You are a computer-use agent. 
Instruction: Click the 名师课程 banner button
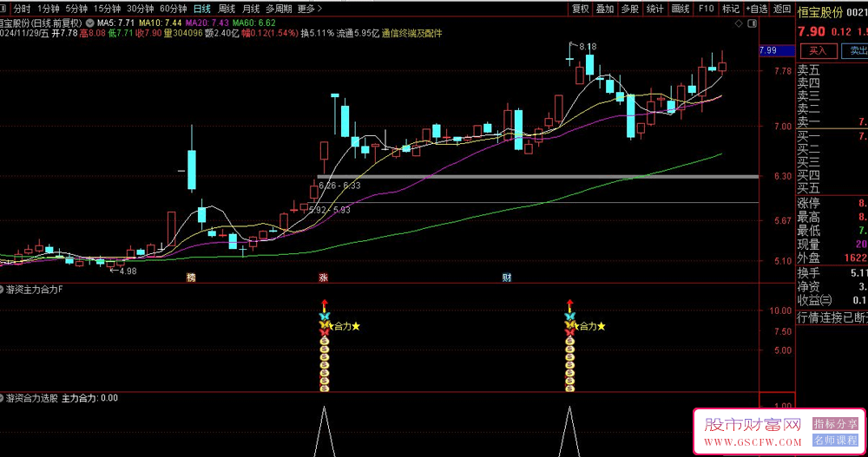coord(835,441)
